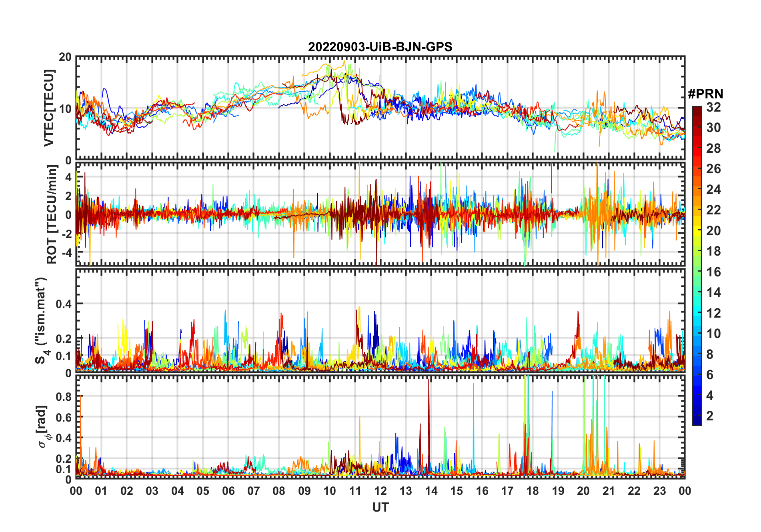
Task: Click the S4 axis label
Action: pyautogui.click(x=42, y=321)
